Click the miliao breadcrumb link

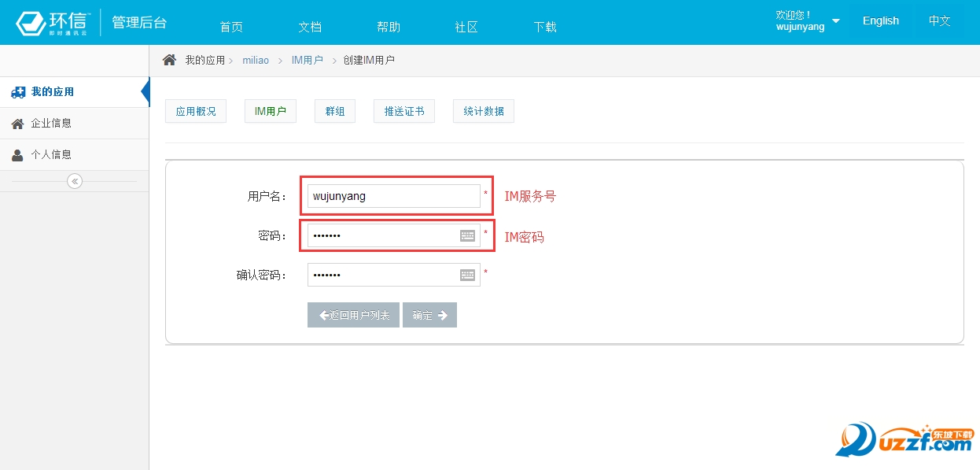point(256,60)
